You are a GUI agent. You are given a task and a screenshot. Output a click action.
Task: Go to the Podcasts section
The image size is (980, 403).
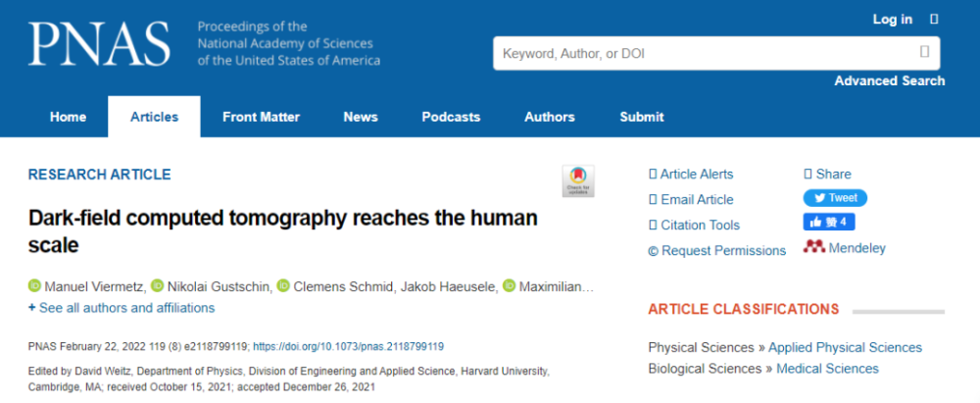coord(451,117)
